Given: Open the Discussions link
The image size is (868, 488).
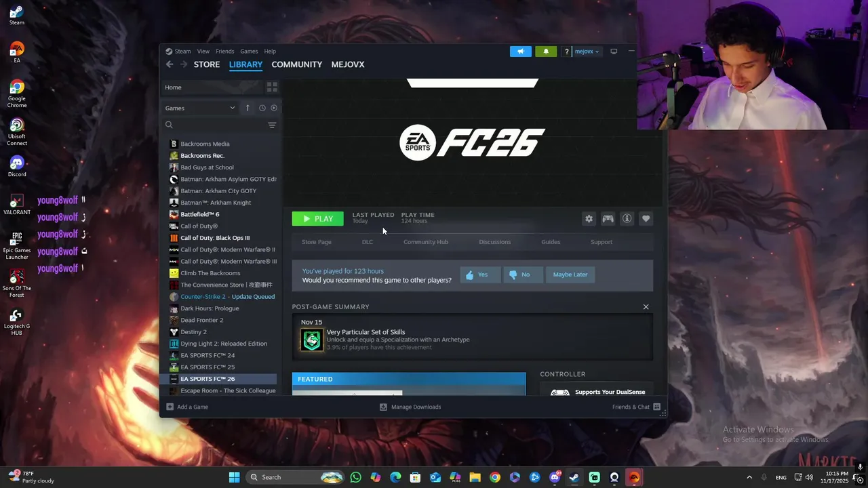Looking at the screenshot, I should coord(495,242).
